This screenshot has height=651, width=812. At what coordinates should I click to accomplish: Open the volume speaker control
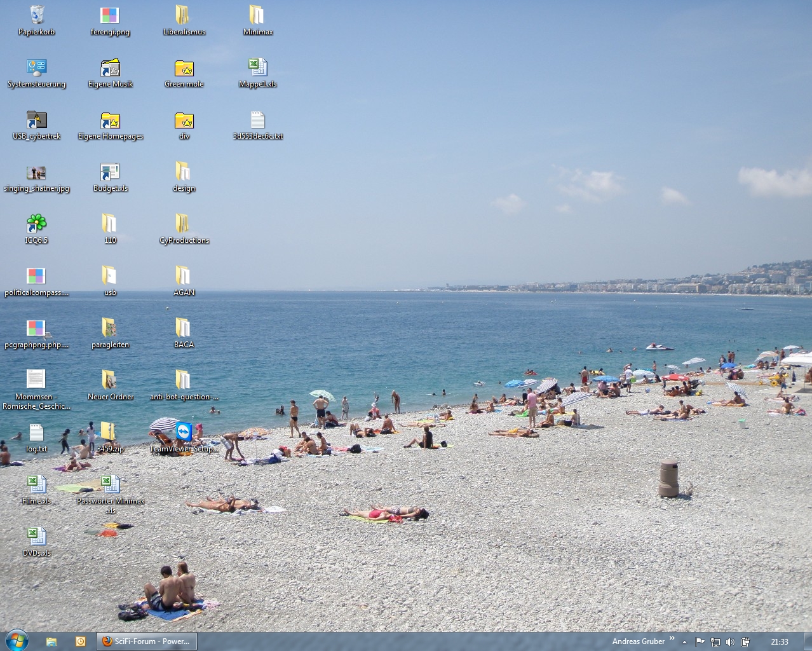(x=730, y=642)
